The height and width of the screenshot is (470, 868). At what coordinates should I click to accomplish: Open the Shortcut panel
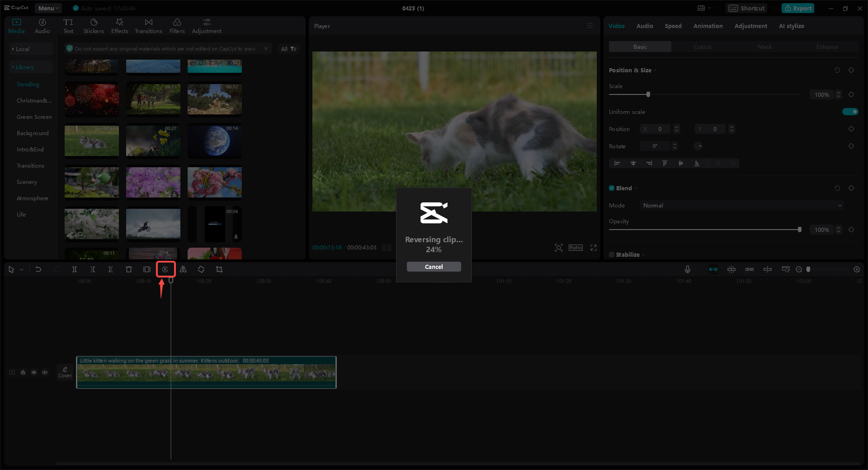pos(746,8)
